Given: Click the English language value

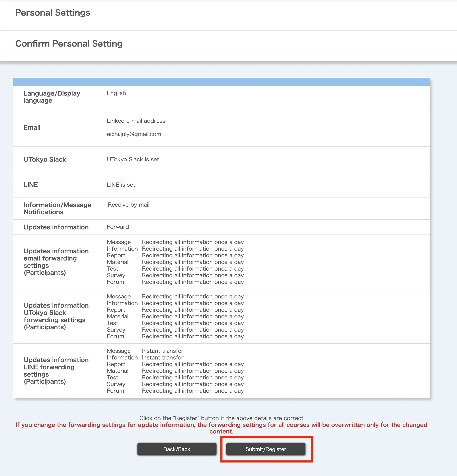Looking at the screenshot, I should pos(116,93).
